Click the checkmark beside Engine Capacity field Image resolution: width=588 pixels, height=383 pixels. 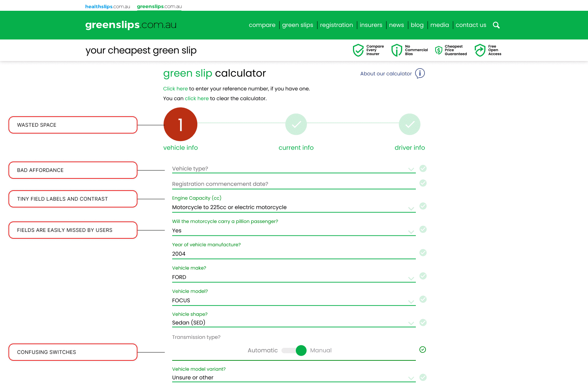click(x=423, y=206)
